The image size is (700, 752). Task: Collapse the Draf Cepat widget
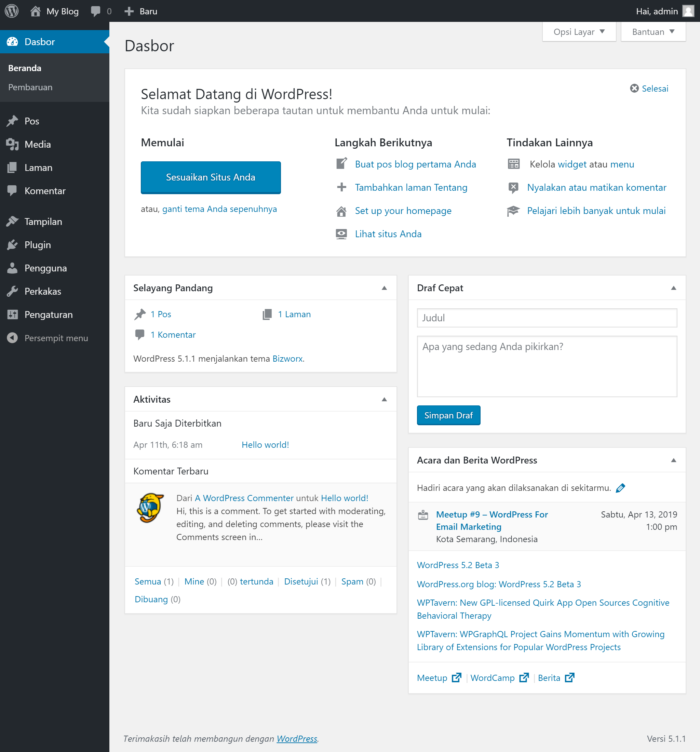(x=674, y=288)
